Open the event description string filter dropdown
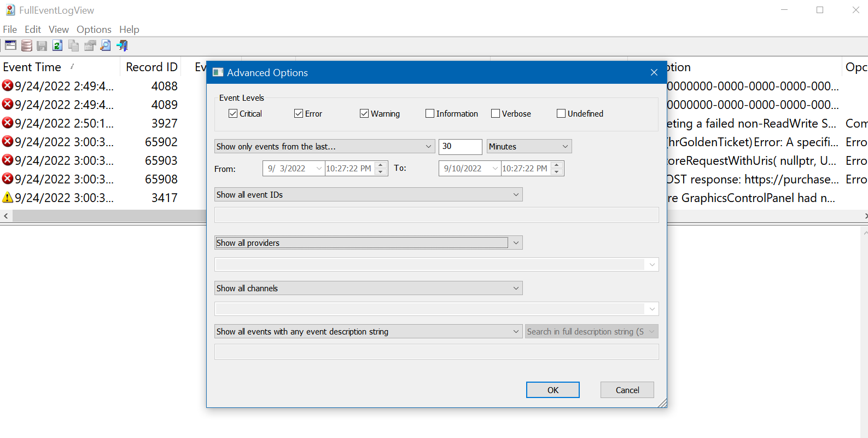868x438 pixels. [369, 331]
